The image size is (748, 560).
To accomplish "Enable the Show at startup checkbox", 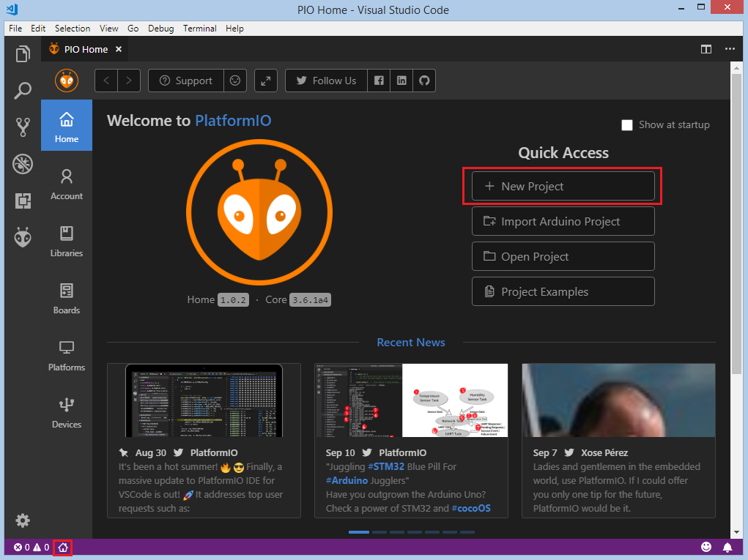I will pyautogui.click(x=627, y=124).
